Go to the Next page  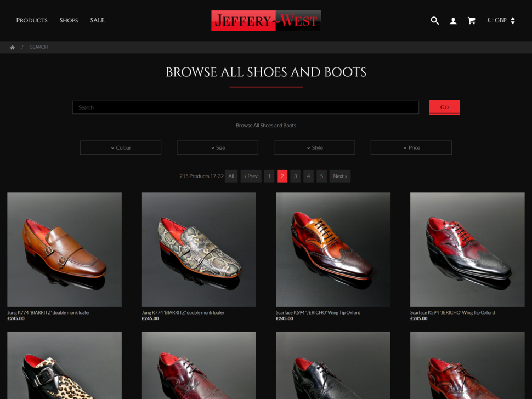click(x=340, y=176)
